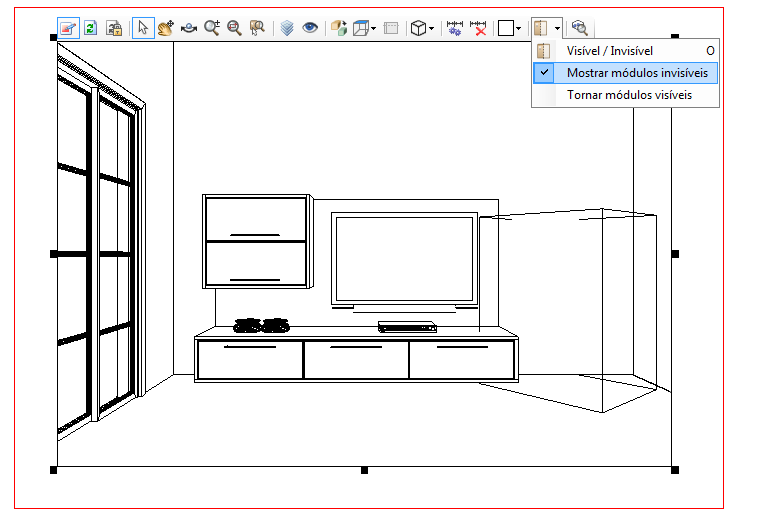
Task: Select Tornar módulos visíveis menu entry
Action: click(x=625, y=95)
